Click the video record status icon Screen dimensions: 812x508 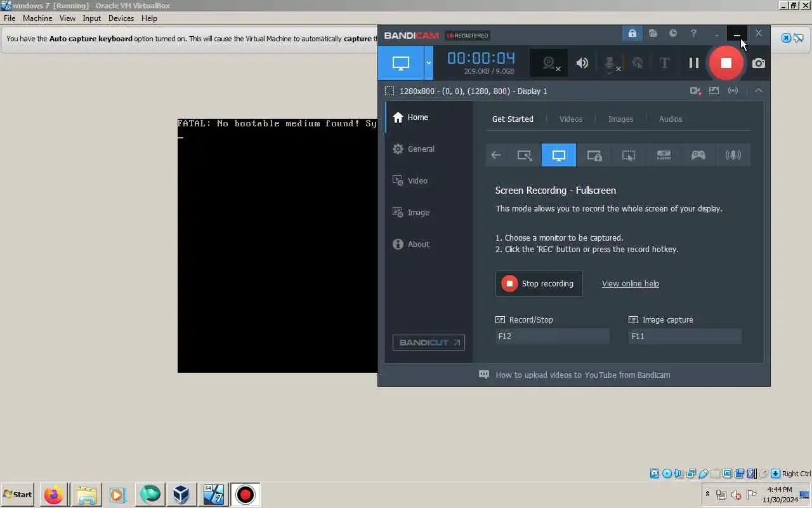tap(695, 91)
